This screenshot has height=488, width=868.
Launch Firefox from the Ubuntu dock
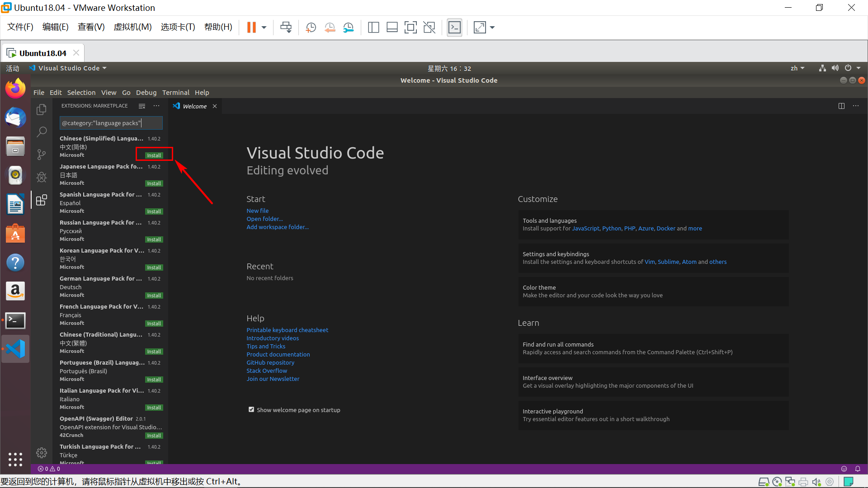[15, 89]
